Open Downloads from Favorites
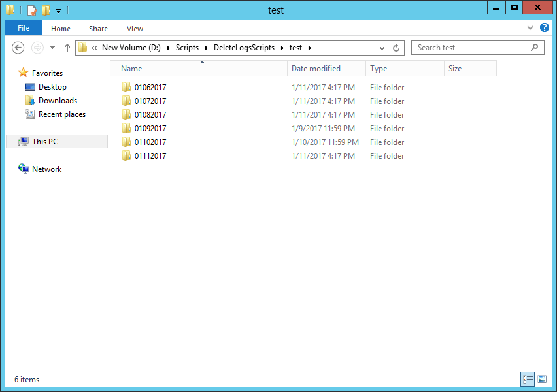557x392 pixels. coord(56,100)
